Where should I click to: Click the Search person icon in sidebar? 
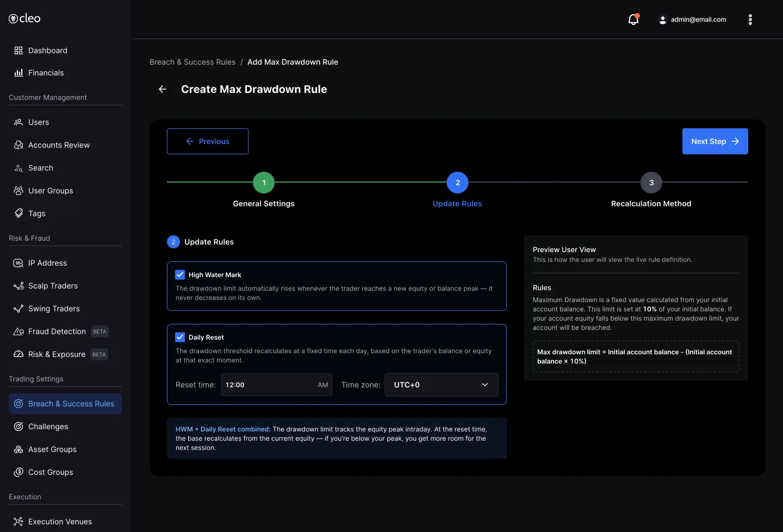coord(18,168)
